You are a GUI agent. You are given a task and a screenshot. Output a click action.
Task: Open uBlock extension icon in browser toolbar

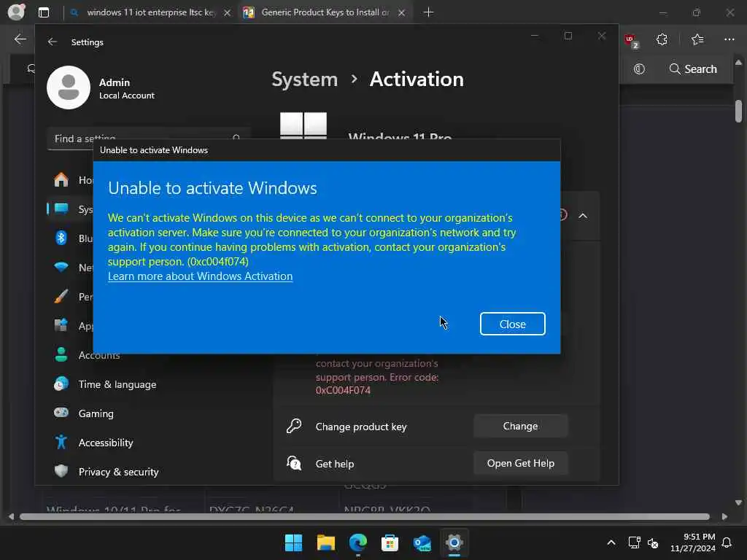pyautogui.click(x=632, y=41)
